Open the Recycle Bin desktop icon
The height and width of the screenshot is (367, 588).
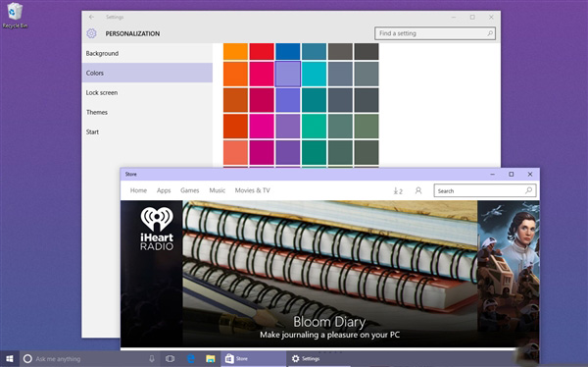point(15,15)
